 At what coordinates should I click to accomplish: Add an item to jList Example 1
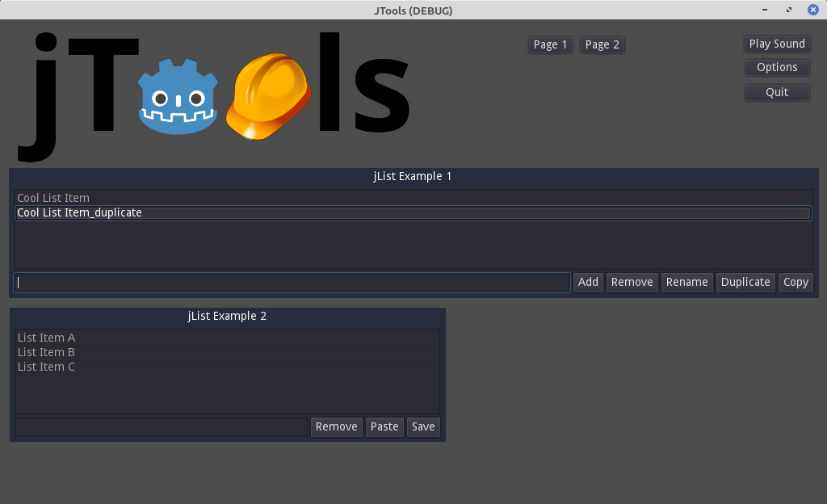click(x=588, y=283)
